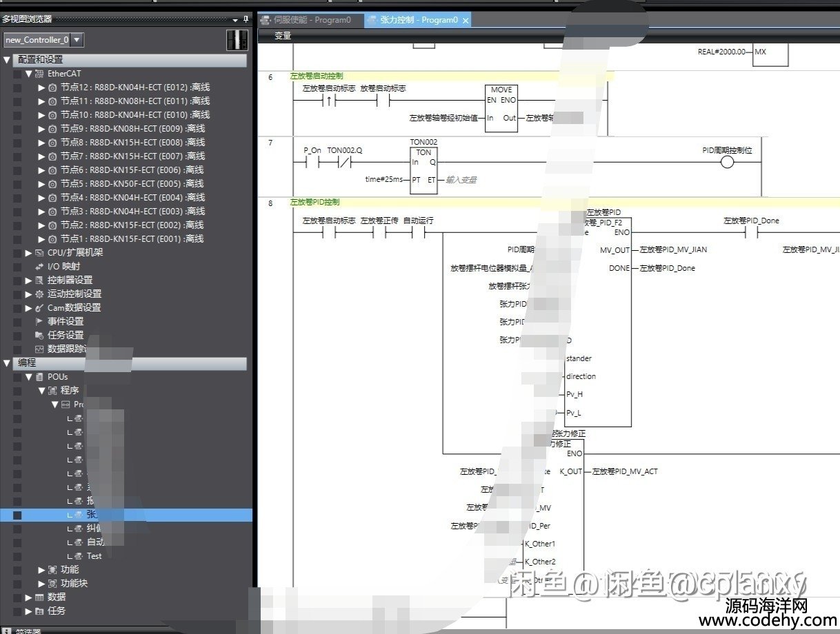Screen dimensions: 840x634
Task: Expand the 功能块 node
Action: coord(41,584)
